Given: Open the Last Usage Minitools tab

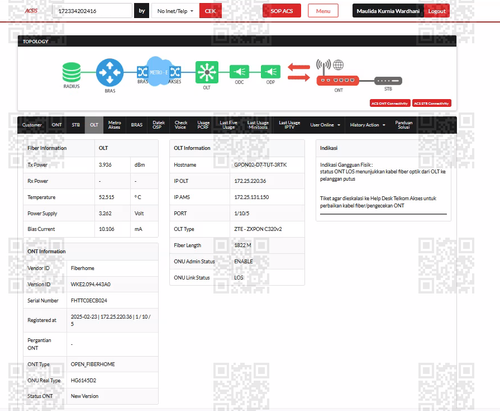Looking at the screenshot, I should [258, 125].
